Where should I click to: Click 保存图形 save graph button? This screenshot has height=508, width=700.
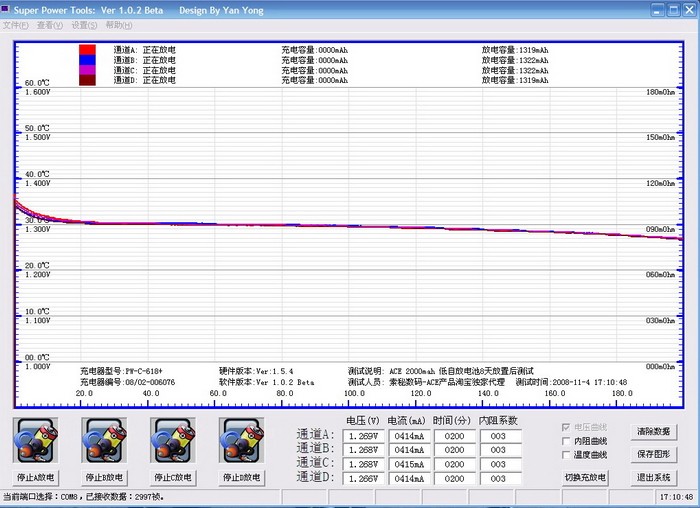click(654, 454)
